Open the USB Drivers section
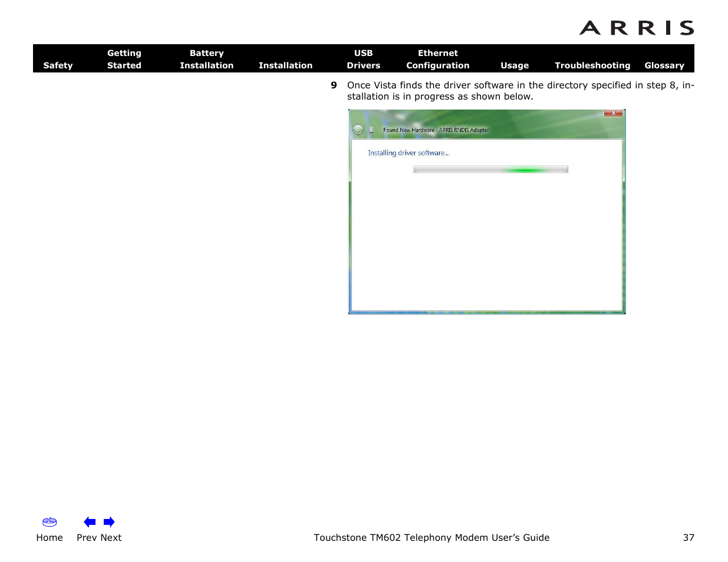728x562 pixels. (x=363, y=59)
